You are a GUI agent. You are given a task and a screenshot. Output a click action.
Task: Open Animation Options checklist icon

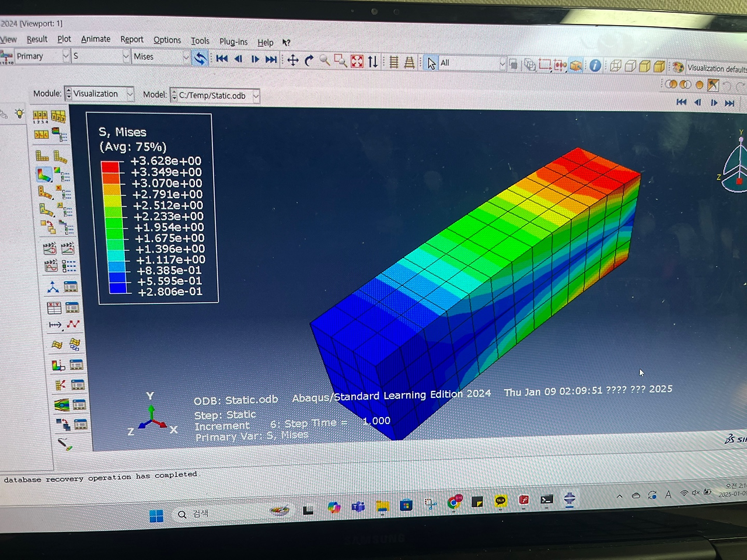69,267
